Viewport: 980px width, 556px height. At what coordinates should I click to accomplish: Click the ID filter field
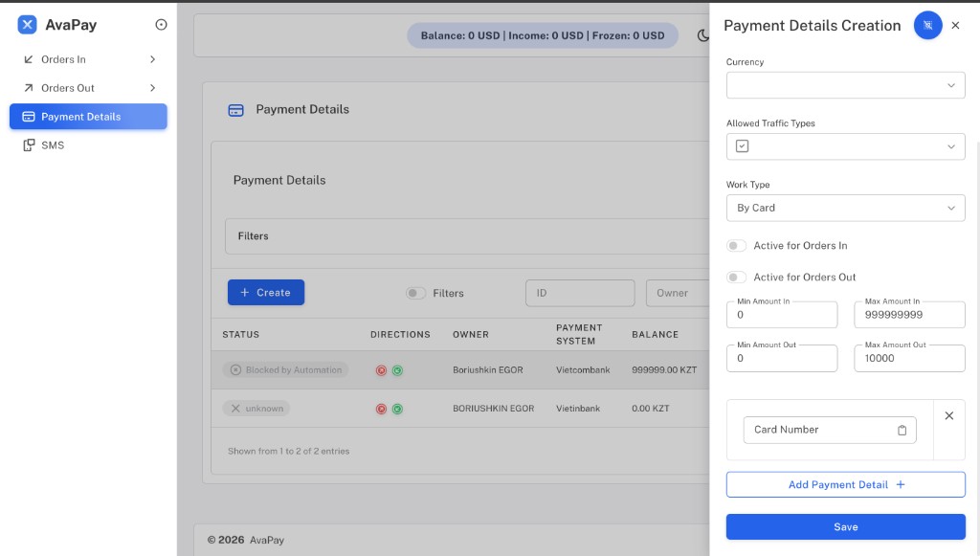click(580, 293)
